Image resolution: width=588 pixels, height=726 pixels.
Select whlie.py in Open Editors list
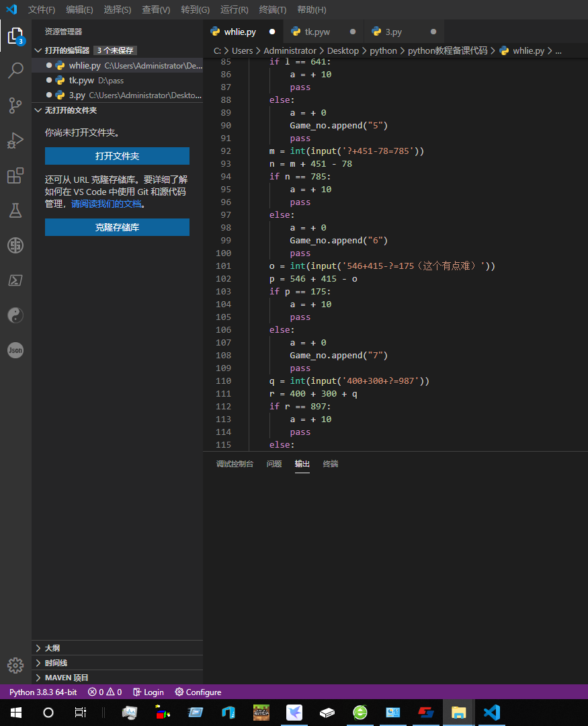coord(117,65)
